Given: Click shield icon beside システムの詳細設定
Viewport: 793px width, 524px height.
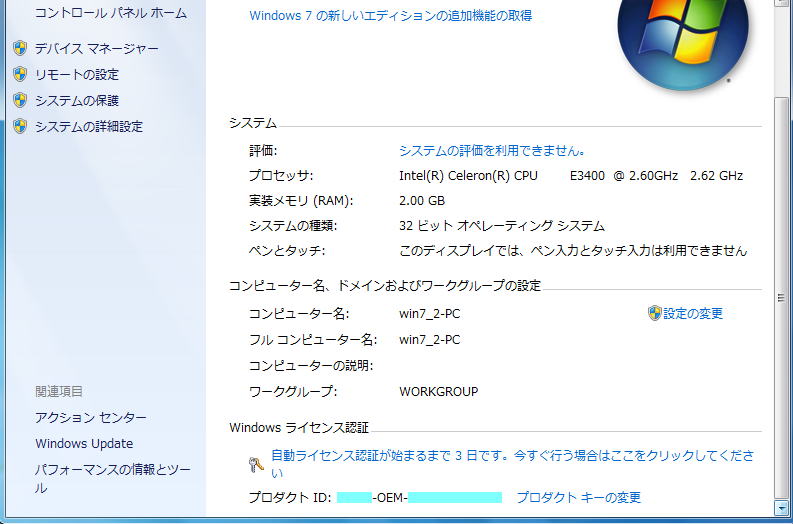Looking at the screenshot, I should point(20,126).
